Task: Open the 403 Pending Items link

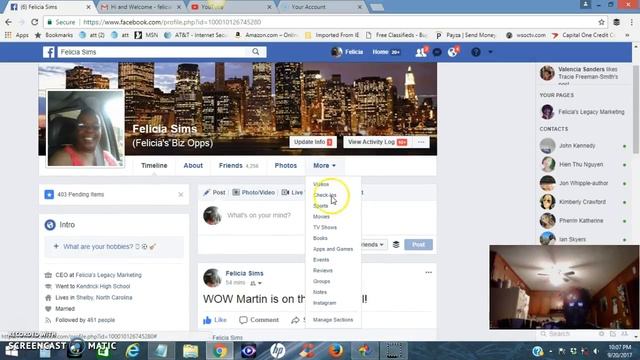Action: point(80,195)
